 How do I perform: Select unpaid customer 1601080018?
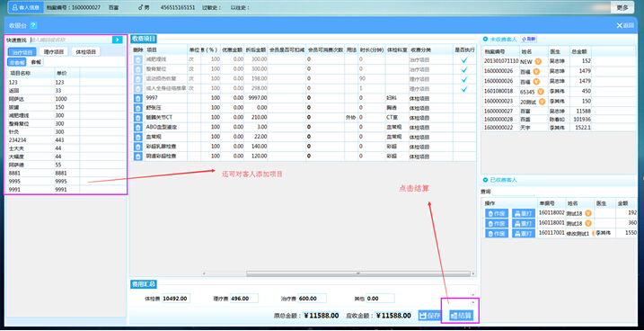559,91
